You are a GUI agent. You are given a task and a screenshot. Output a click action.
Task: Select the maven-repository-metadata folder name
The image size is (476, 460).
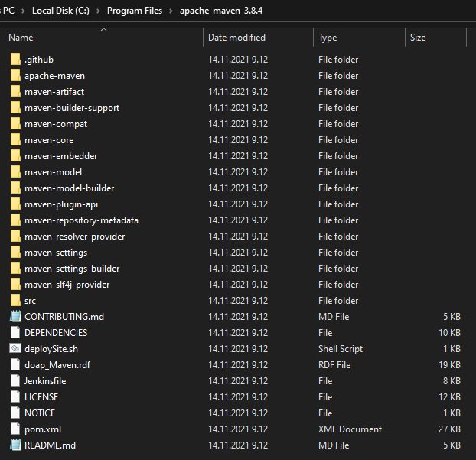(81, 220)
